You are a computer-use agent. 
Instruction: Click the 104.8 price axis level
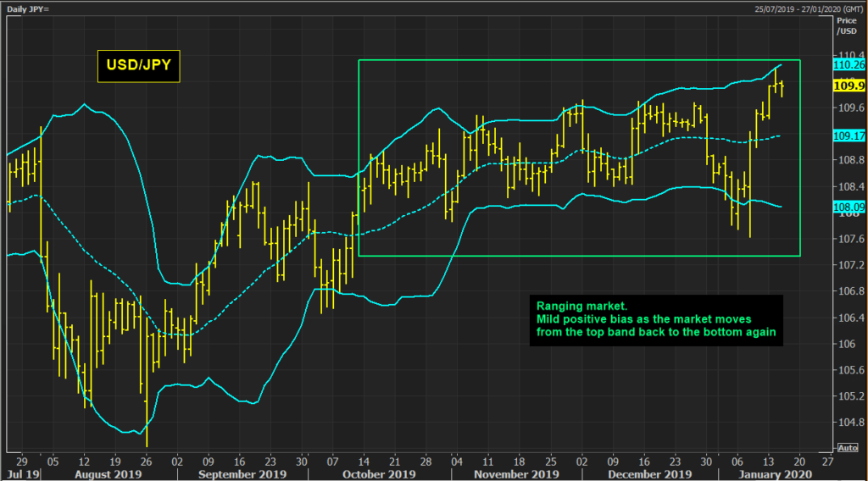[848, 422]
